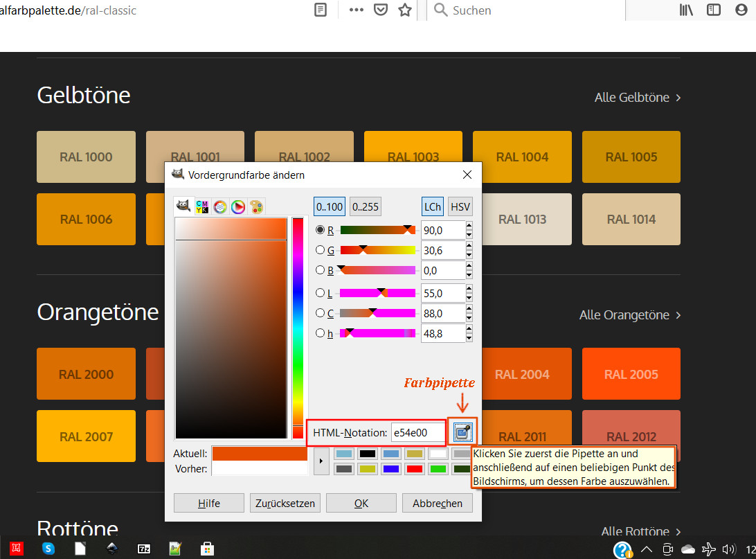Open the Palette selector tab
The width and height of the screenshot is (756, 559).
[x=256, y=207]
